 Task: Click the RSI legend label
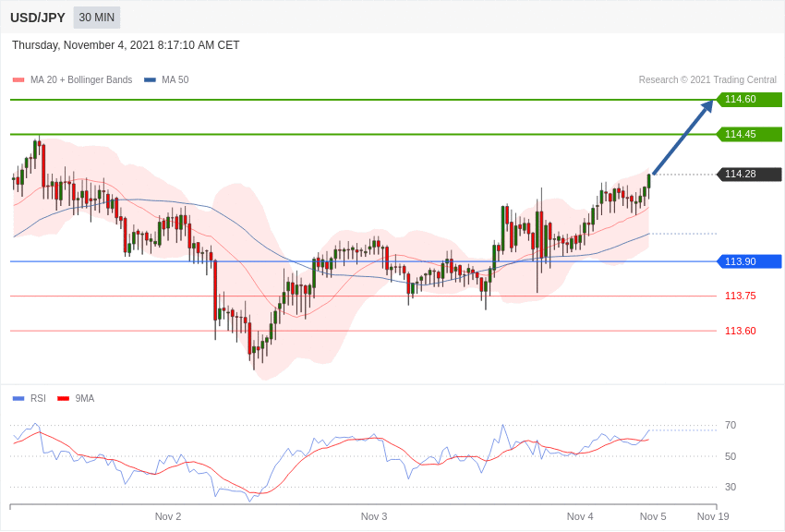click(x=38, y=398)
